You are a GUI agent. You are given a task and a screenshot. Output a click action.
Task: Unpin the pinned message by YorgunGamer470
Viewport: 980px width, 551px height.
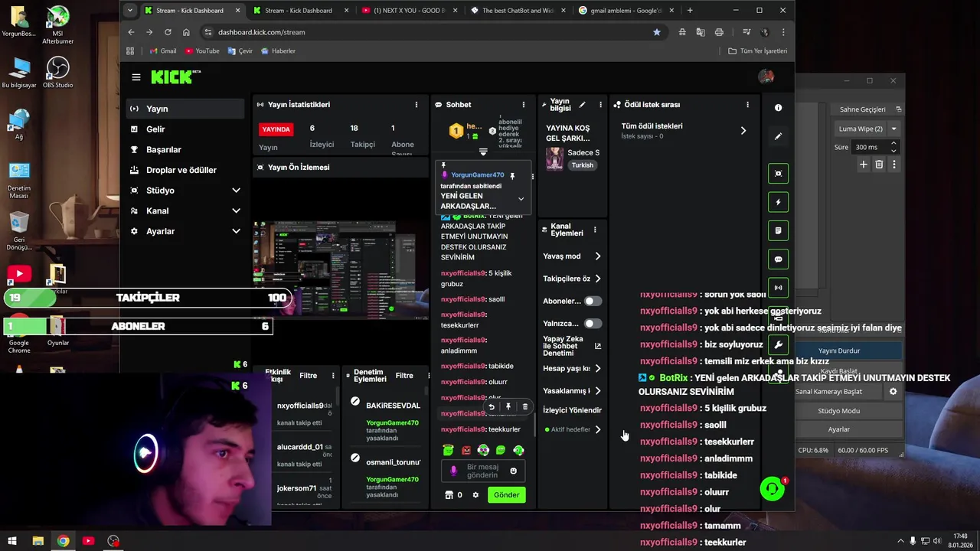[x=512, y=176]
